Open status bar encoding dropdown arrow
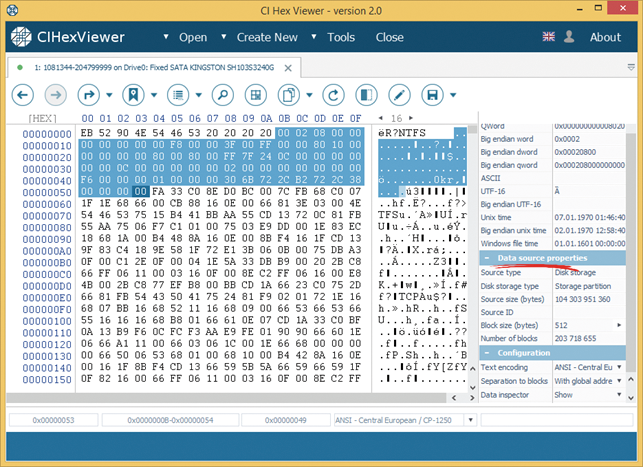 pos(470,420)
